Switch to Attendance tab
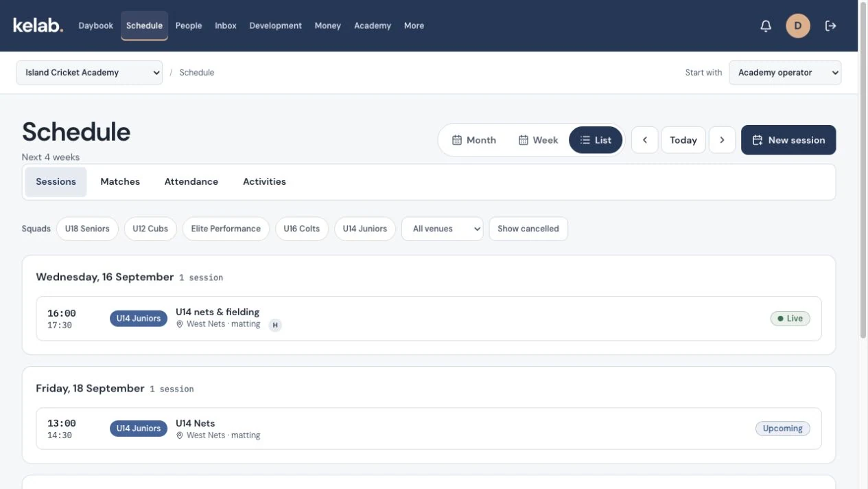Image resolution: width=868 pixels, height=489 pixels. click(x=191, y=182)
